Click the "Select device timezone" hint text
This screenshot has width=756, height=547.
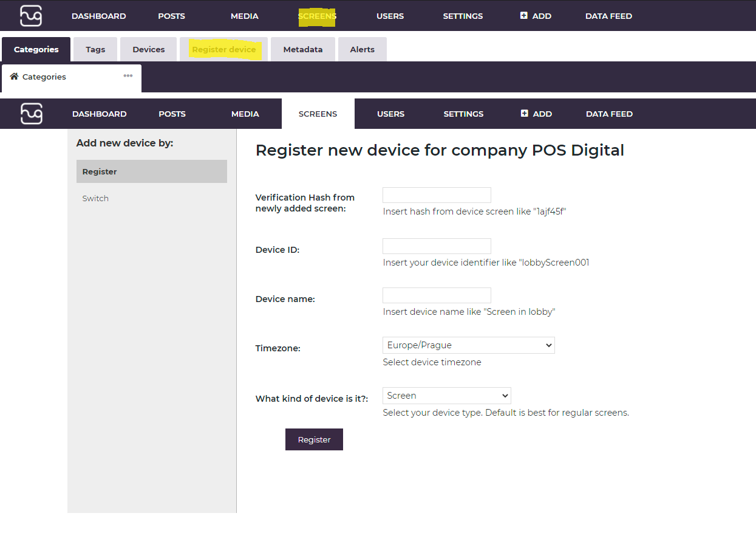432,362
